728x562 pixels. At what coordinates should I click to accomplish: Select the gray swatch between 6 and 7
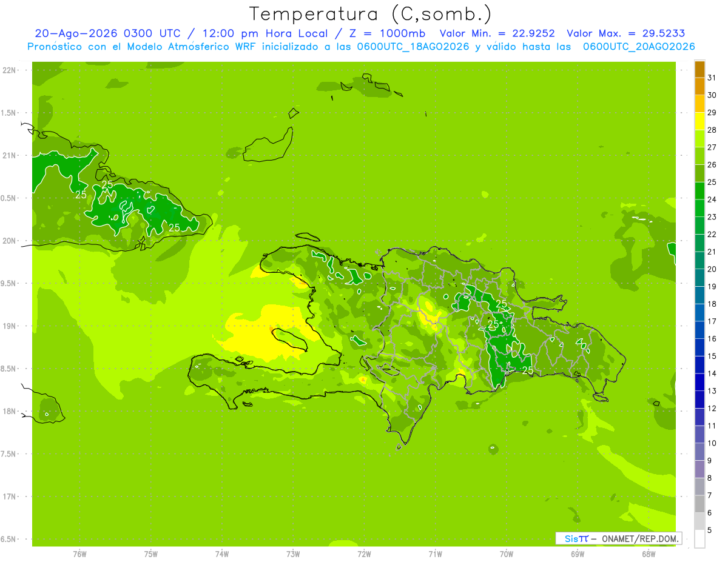pyautogui.click(x=700, y=504)
